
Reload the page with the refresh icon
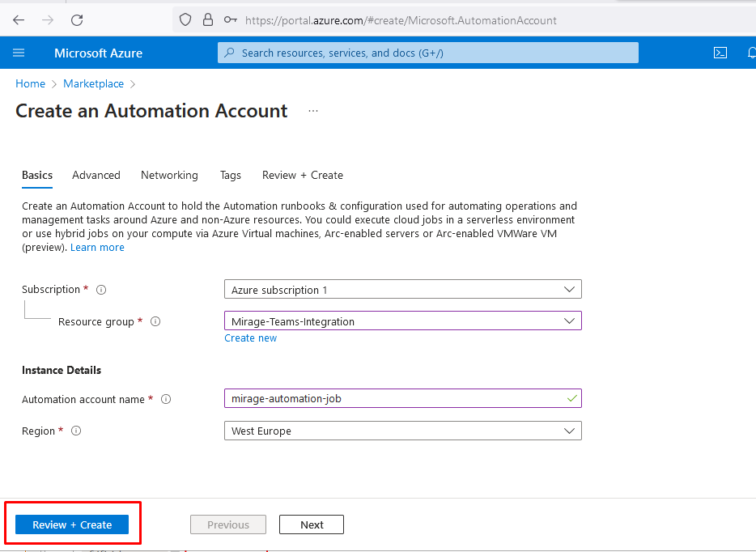[77, 19]
